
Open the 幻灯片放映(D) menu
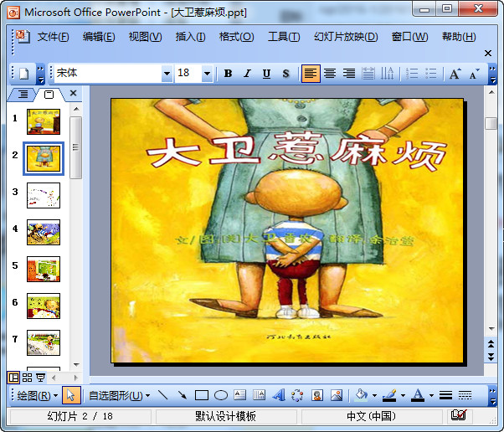click(x=346, y=37)
